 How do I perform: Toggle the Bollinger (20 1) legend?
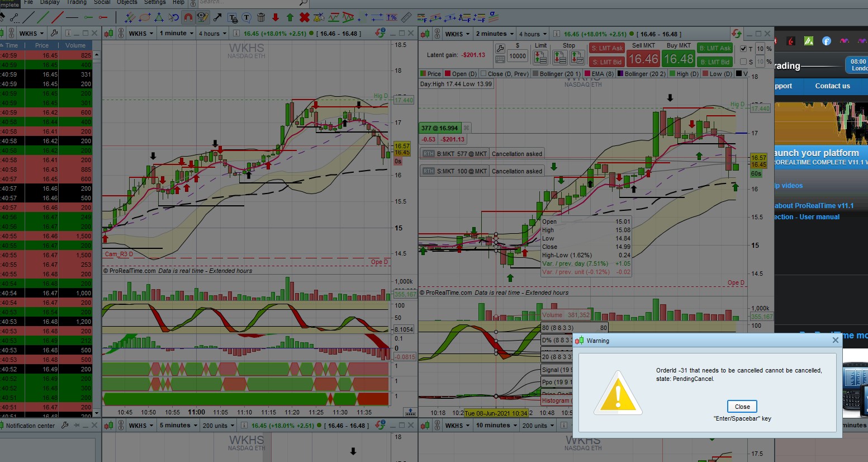tap(557, 74)
